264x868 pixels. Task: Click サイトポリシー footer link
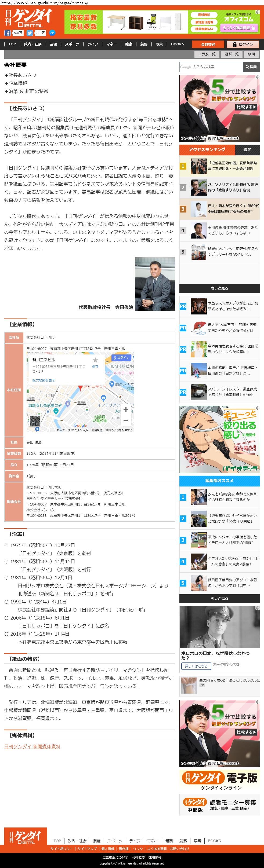point(61,849)
